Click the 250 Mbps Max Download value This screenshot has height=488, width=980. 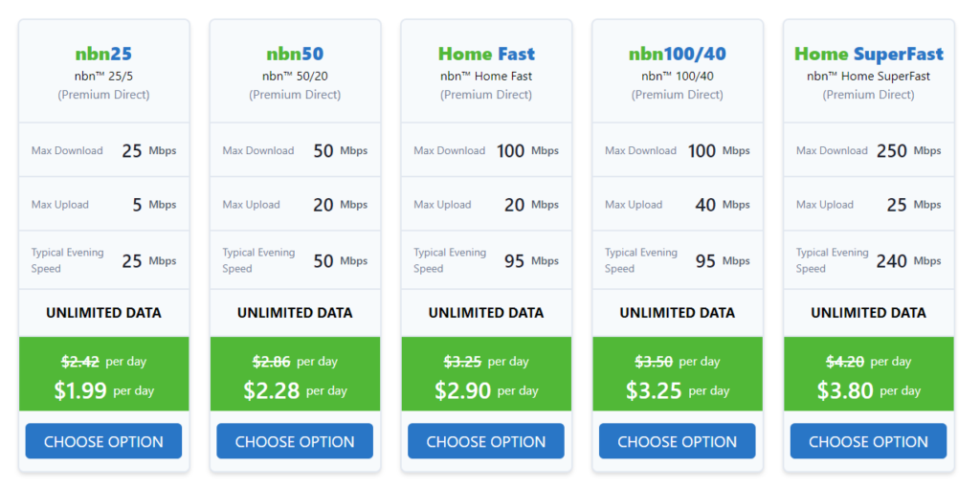[909, 150]
